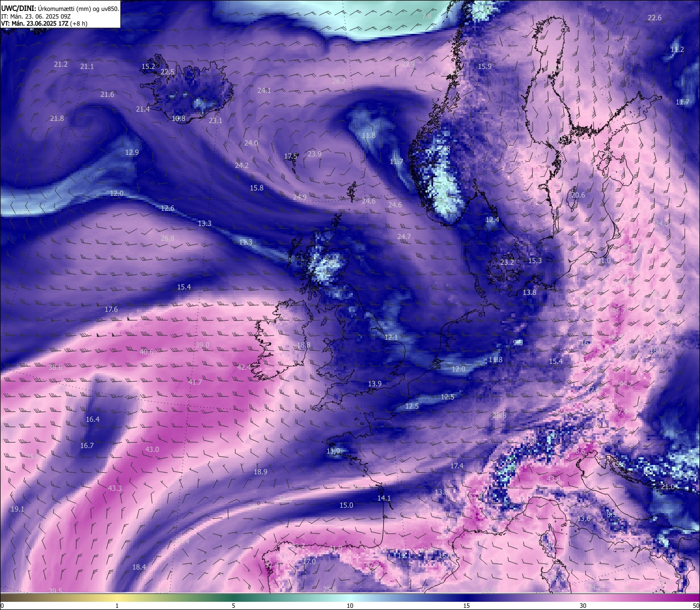Click the 22.5 value over Iceland
Image resolution: width=700 pixels, height=610 pixels.
(167, 72)
